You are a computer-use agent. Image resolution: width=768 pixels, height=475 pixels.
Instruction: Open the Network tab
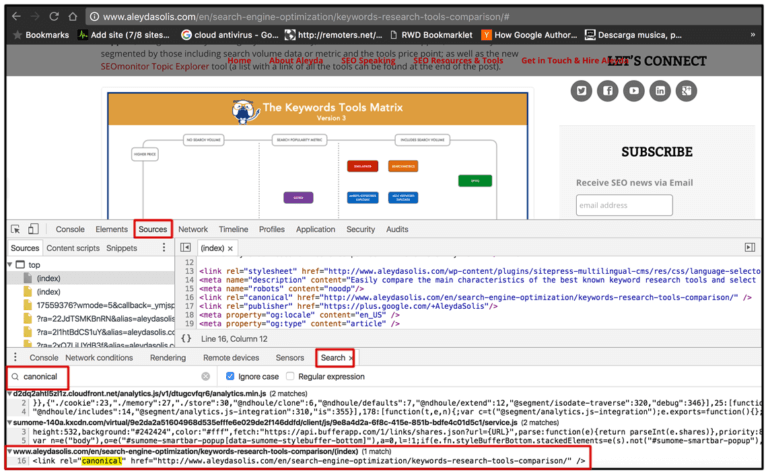193,229
